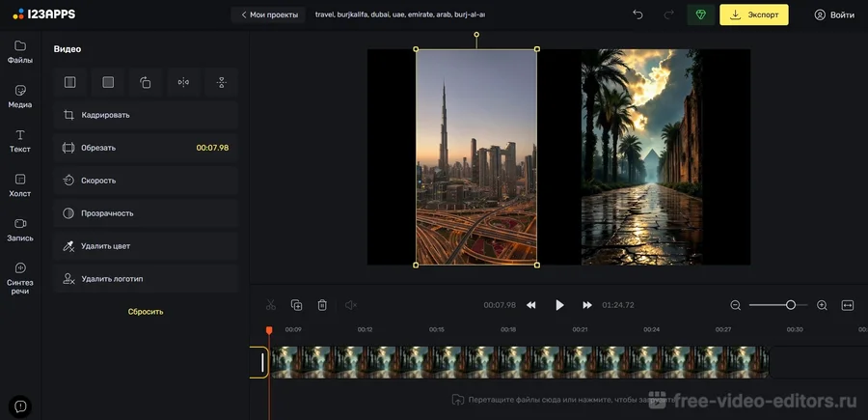Zoom in the timeline
Viewport: 868px width, 420px height.
pos(822,305)
